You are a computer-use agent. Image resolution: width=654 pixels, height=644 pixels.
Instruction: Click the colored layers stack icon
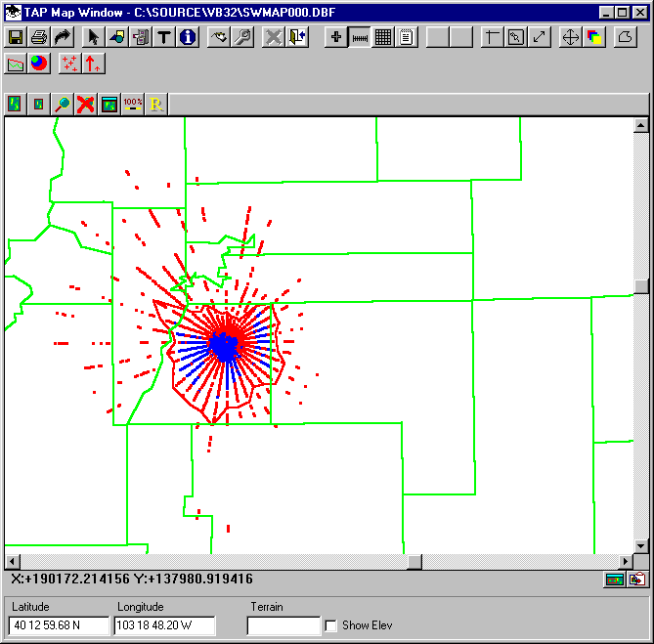pos(594,37)
